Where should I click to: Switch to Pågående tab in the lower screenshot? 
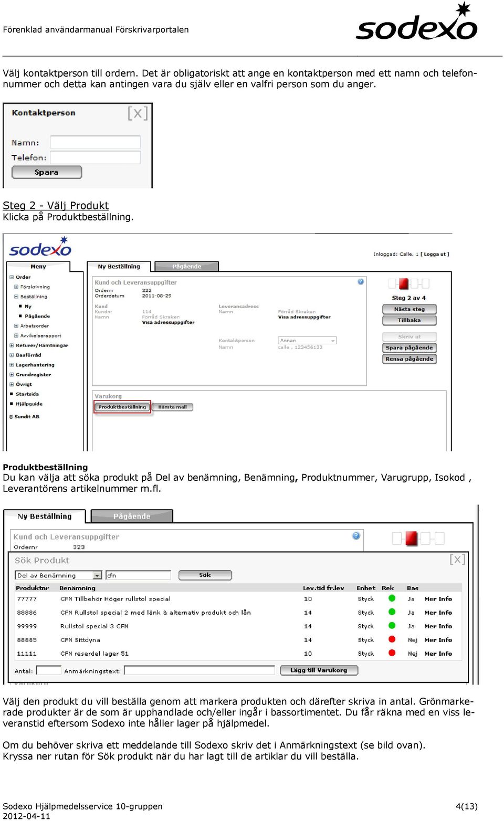tap(132, 517)
